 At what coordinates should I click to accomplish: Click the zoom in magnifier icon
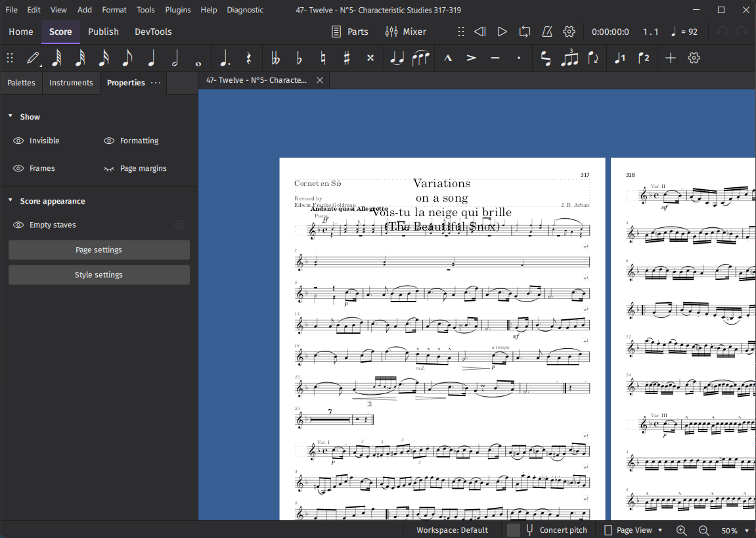pyautogui.click(x=681, y=530)
